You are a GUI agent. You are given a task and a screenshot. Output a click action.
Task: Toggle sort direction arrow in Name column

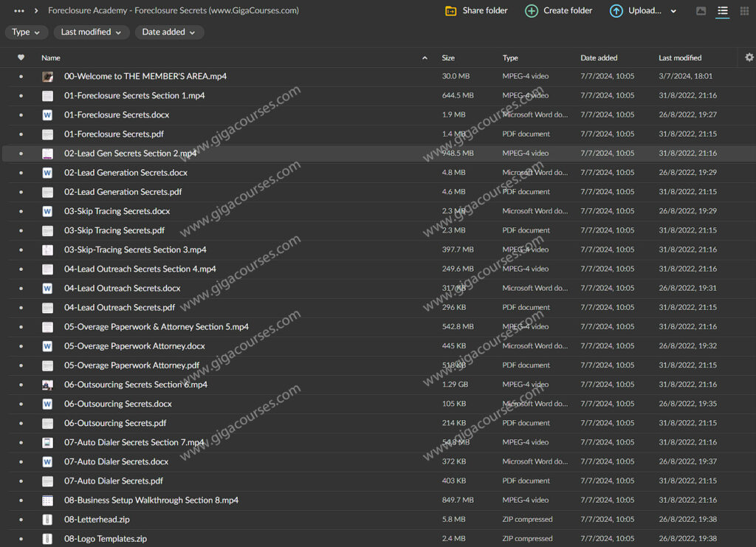(425, 58)
